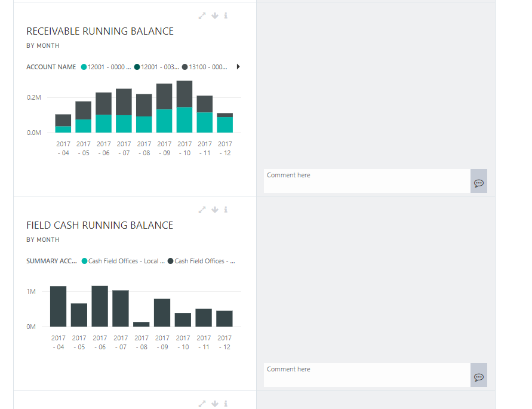
Task: Click the FIELD CASH RUNNING BALANCE title
Action: point(100,225)
